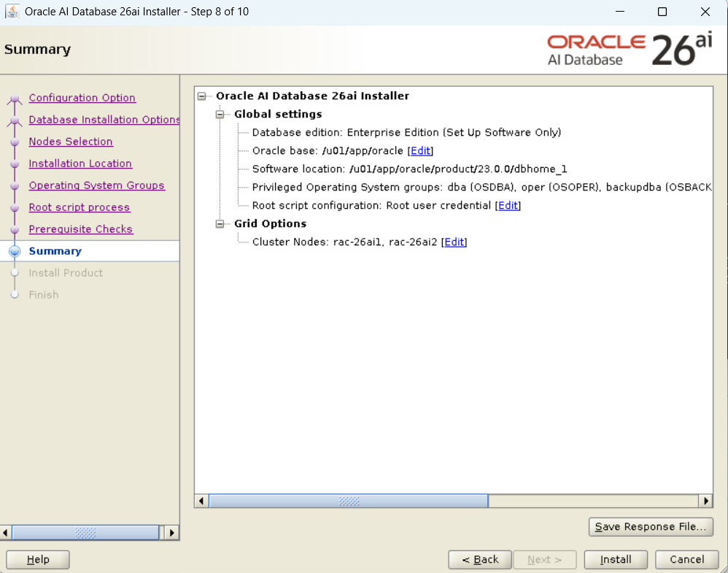Collapse the Grid Options tree node

tap(220, 224)
